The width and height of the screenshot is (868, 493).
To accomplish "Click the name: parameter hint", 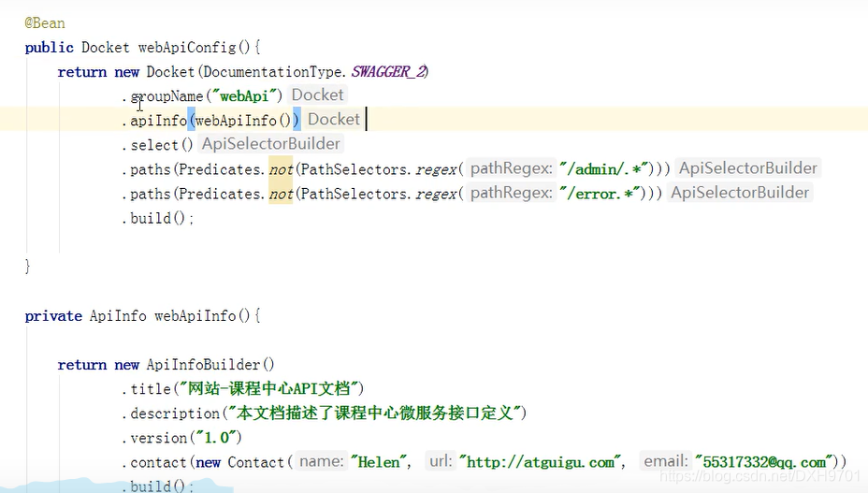I will (x=321, y=461).
